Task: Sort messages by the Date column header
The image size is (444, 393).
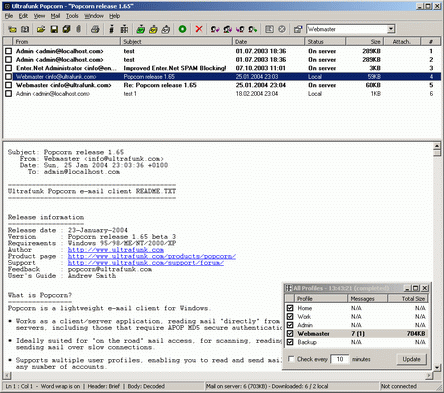Action: (268, 42)
